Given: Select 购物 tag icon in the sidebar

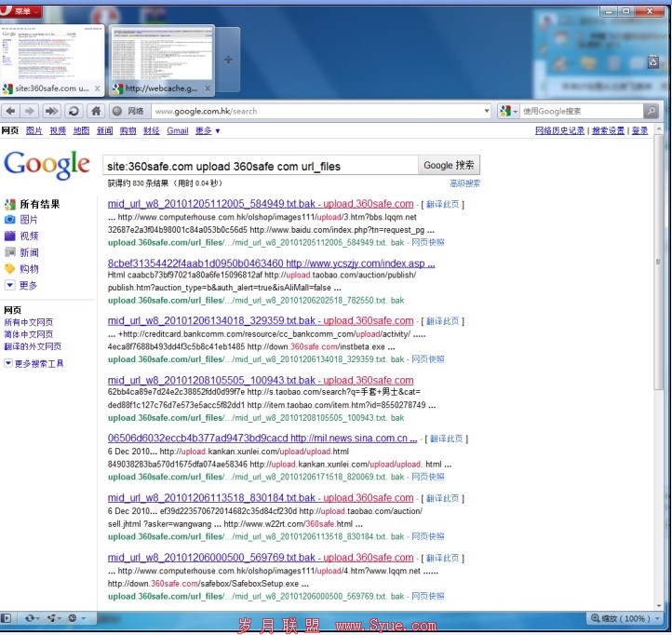Looking at the screenshot, I should tap(10, 268).
